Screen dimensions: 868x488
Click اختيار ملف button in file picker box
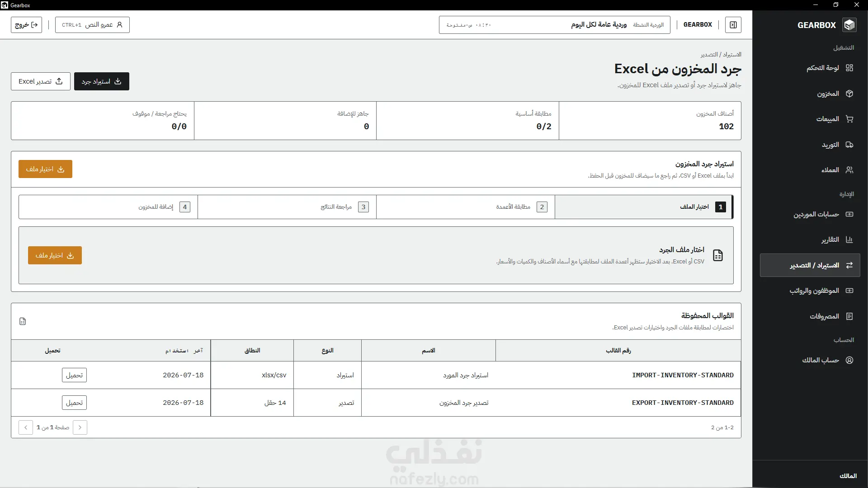(55, 255)
